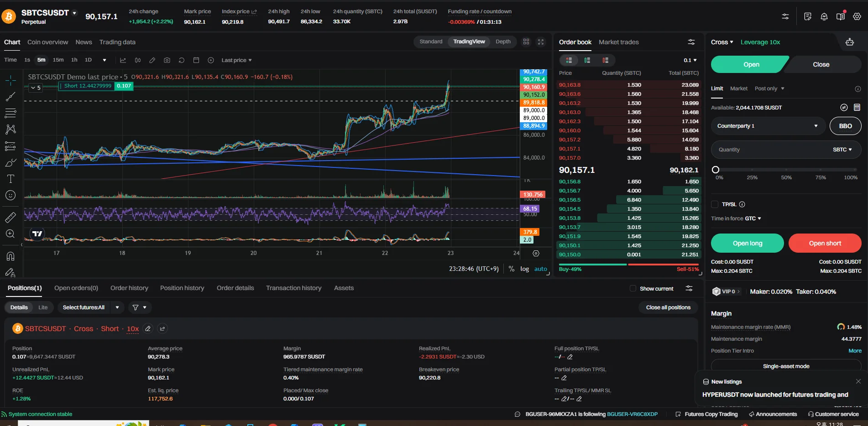Click the chart screenshot camera icon
The width and height of the screenshot is (868, 426).
[167, 60]
